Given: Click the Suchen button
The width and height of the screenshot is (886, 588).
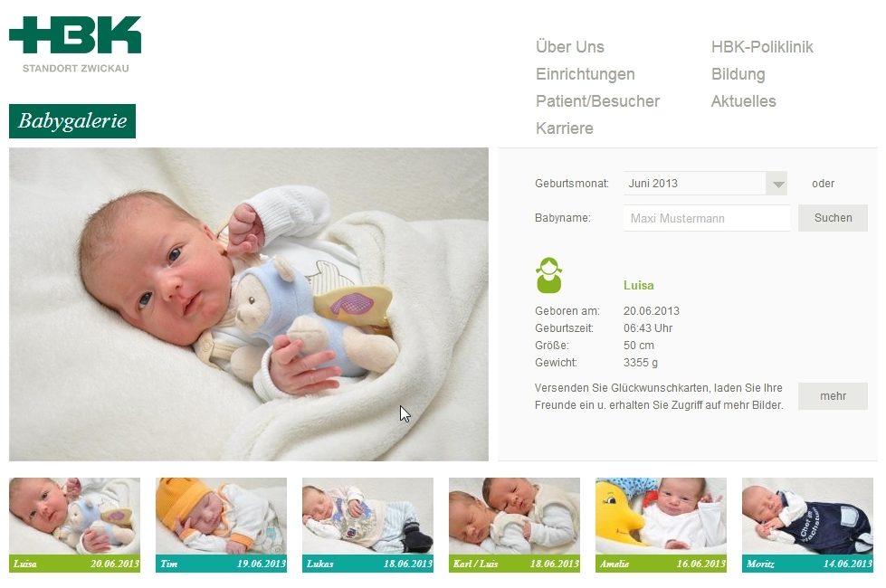Looking at the screenshot, I should tap(833, 218).
